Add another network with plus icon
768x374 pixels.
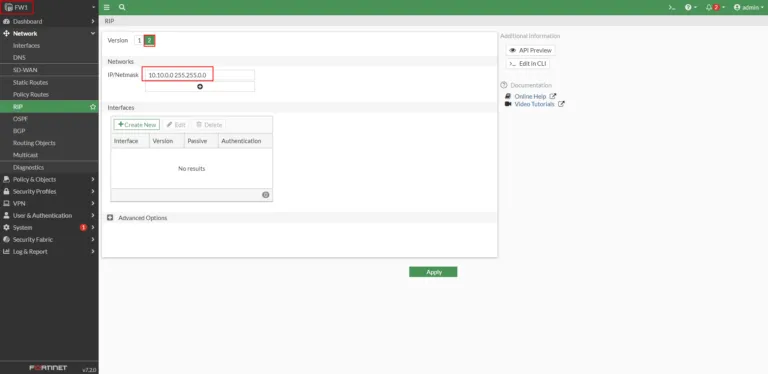click(x=200, y=87)
